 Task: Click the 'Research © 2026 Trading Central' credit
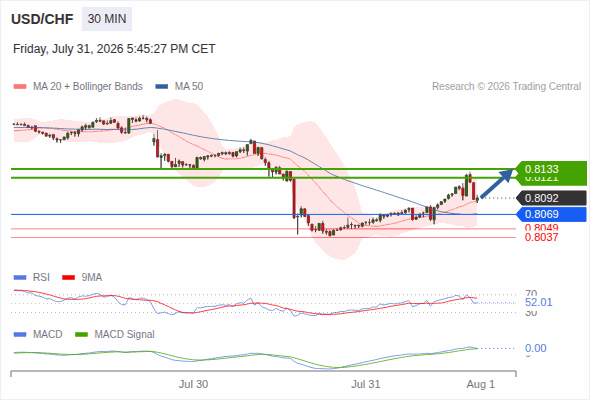506,87
